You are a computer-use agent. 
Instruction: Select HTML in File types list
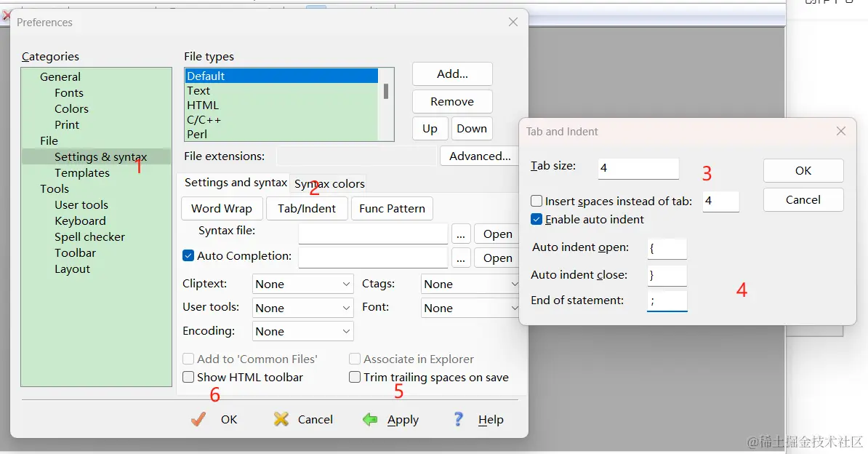282,105
